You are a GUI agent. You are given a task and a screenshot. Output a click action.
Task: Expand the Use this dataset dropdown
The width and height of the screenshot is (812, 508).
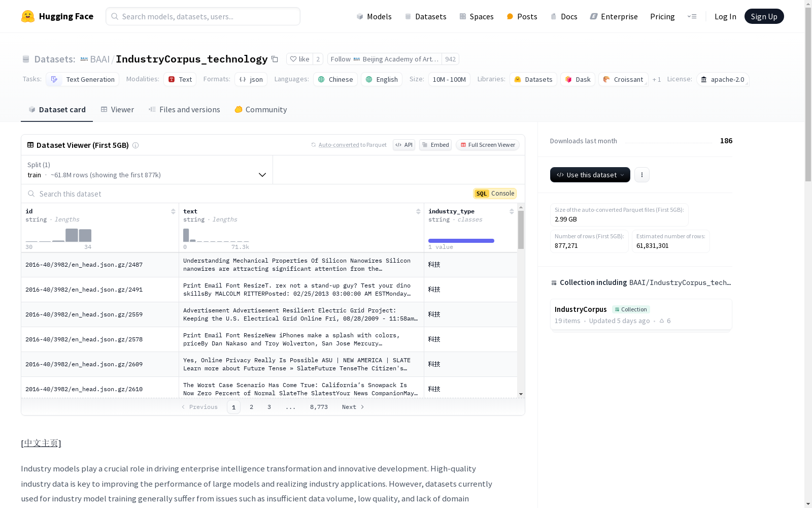590,175
